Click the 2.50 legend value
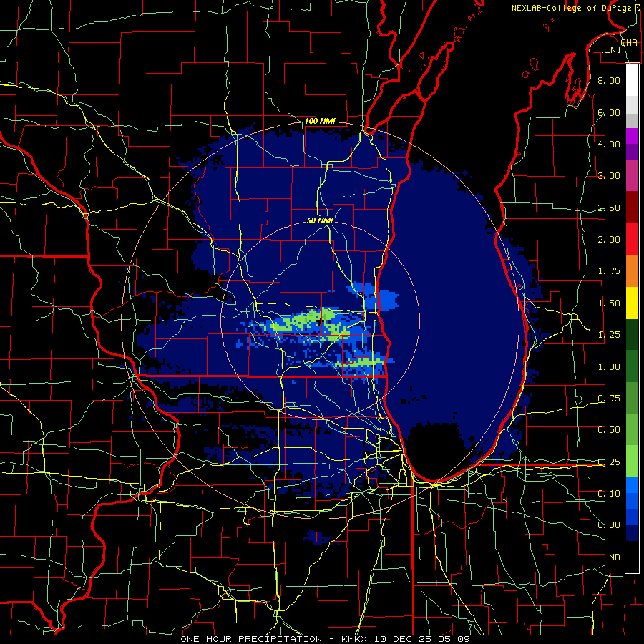Image resolution: width=644 pixels, height=644 pixels. tap(608, 208)
